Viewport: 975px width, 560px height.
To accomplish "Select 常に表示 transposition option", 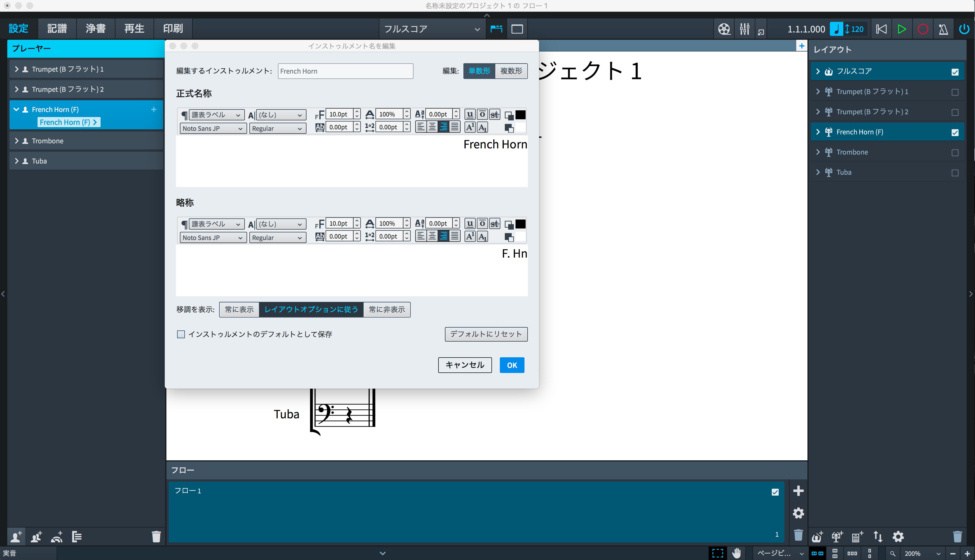I will [239, 310].
